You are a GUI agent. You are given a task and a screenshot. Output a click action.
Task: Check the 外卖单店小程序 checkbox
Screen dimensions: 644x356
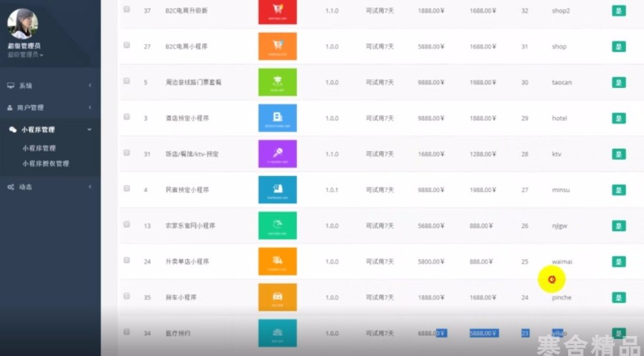click(127, 259)
